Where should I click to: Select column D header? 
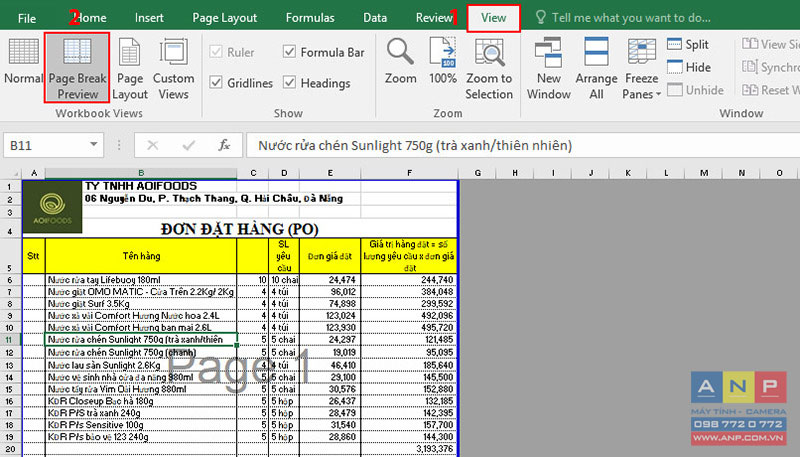[x=284, y=173]
